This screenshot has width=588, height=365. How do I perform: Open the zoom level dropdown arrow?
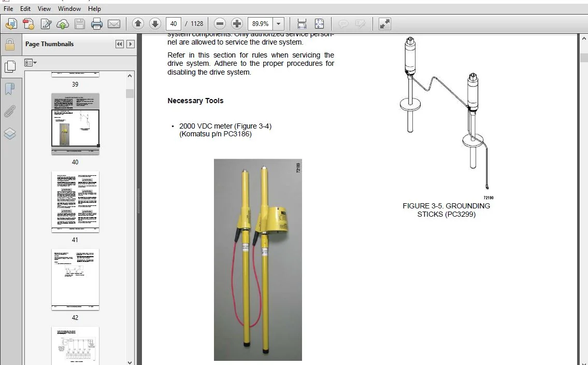pos(278,24)
